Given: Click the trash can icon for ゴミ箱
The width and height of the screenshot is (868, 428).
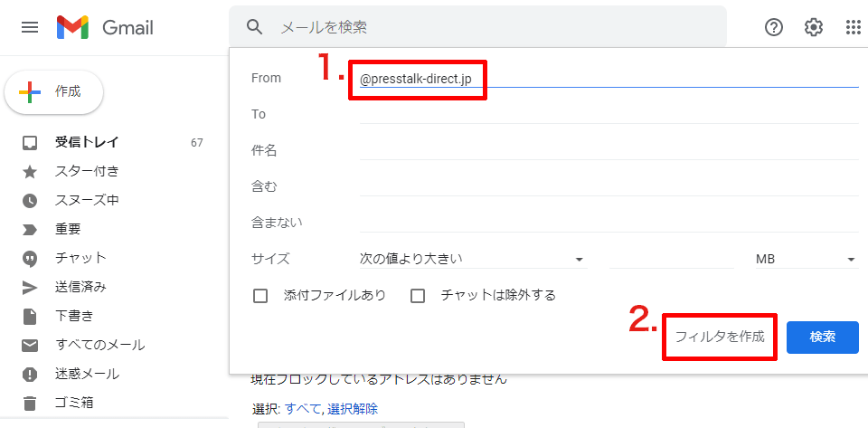Looking at the screenshot, I should 29,403.
